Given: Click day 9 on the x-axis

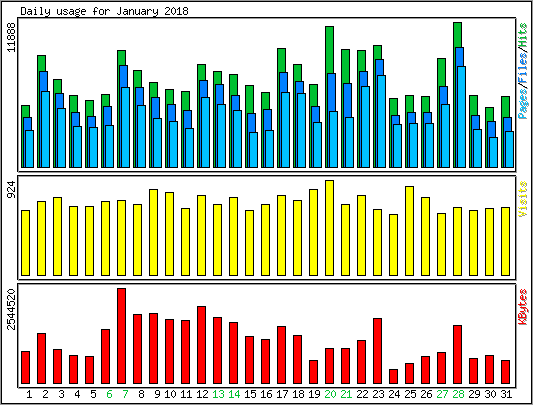Looking at the screenshot, I should 157,394.
